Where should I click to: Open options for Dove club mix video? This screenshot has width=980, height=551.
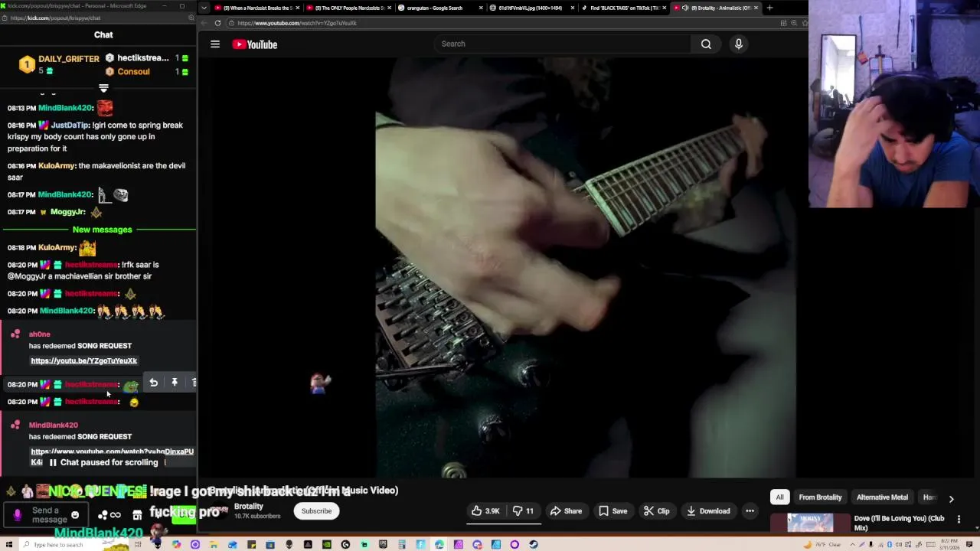click(x=959, y=519)
